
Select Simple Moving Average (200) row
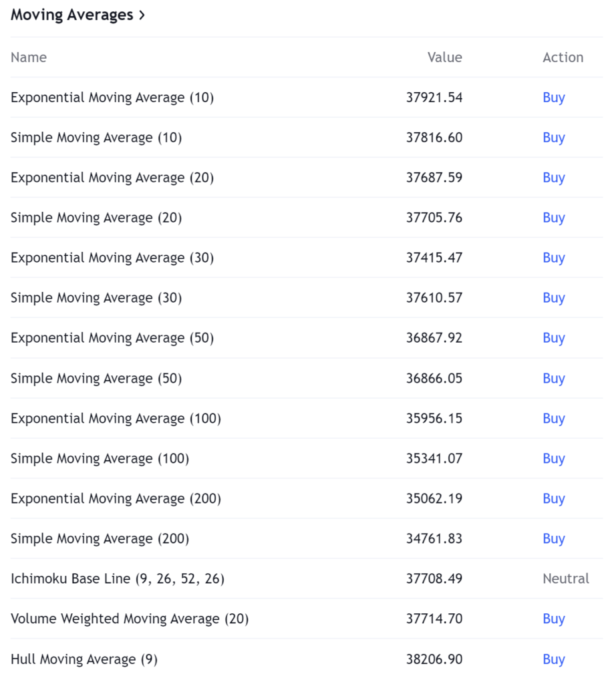307,539
